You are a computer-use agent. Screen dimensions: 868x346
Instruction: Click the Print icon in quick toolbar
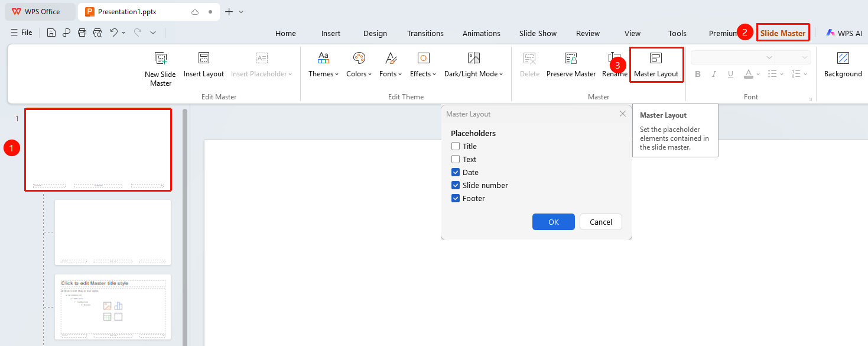point(82,33)
